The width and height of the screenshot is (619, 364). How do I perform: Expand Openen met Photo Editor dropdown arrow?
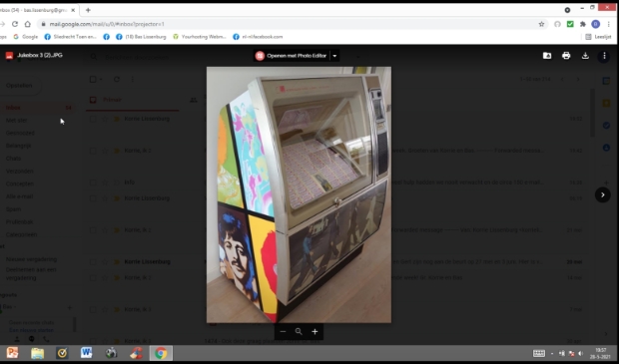(x=334, y=56)
